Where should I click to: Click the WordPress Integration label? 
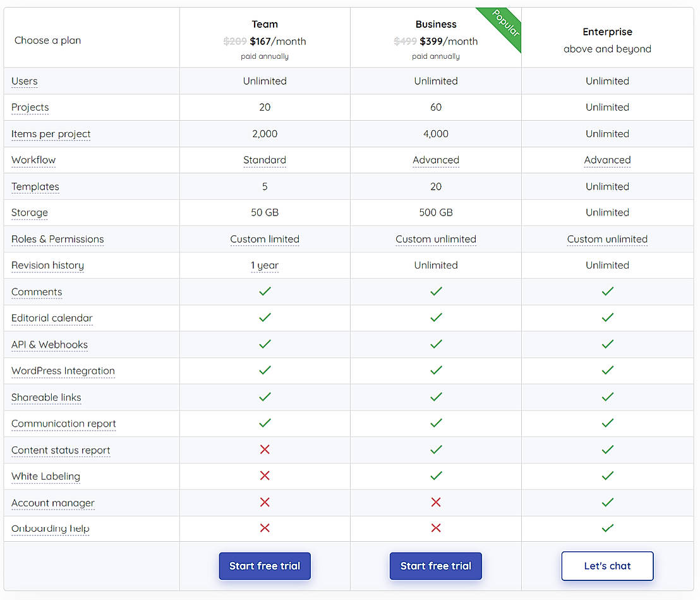[x=63, y=371]
